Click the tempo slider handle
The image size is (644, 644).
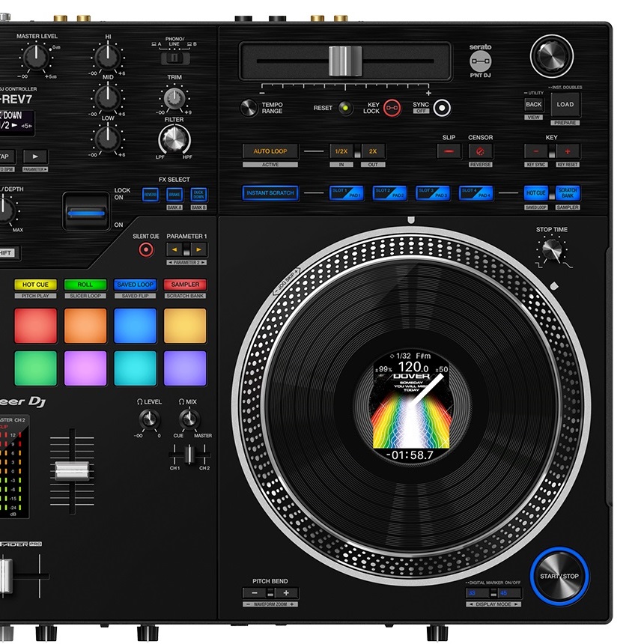[x=345, y=61]
